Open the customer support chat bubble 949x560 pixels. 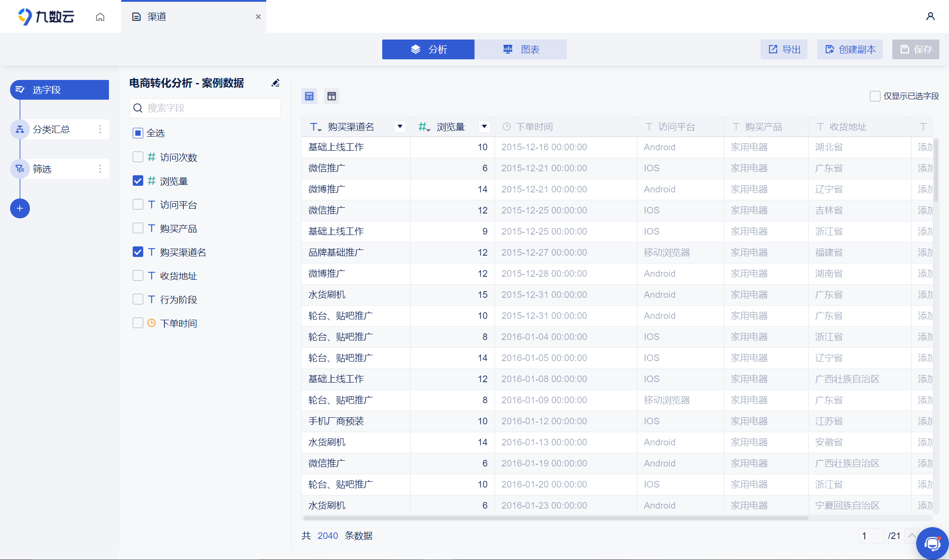point(931,544)
